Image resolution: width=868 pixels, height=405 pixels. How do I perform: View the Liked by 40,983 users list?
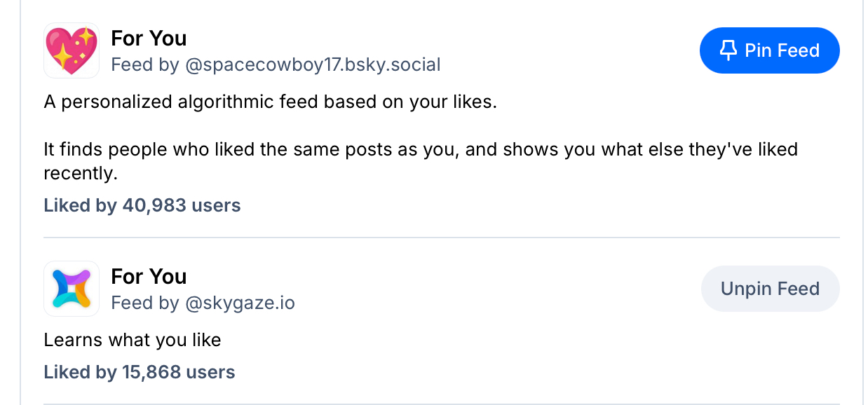click(x=142, y=205)
